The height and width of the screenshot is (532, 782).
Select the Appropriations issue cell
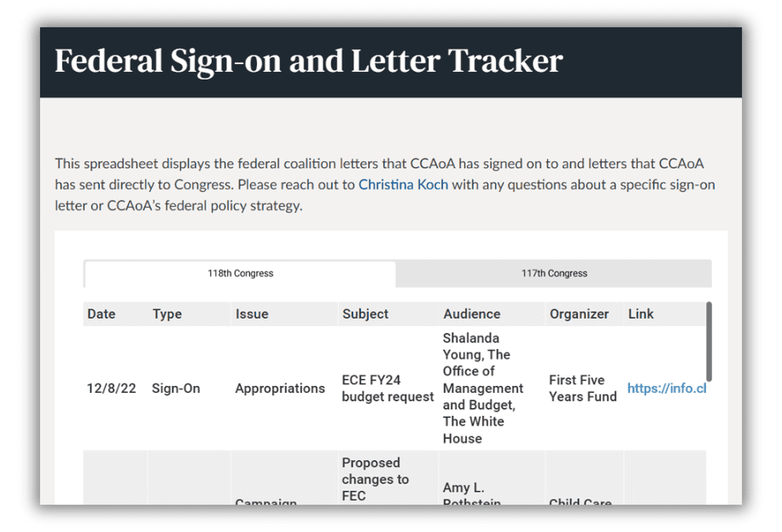(x=280, y=389)
